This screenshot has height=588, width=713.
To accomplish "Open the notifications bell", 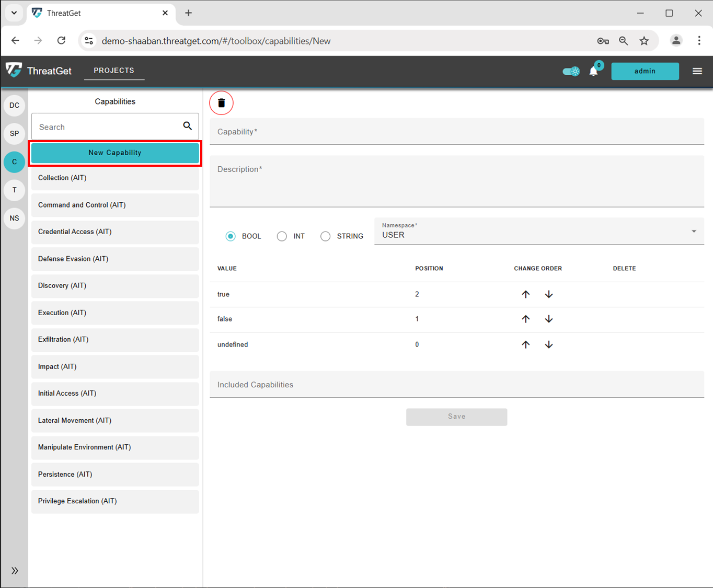I will click(593, 71).
